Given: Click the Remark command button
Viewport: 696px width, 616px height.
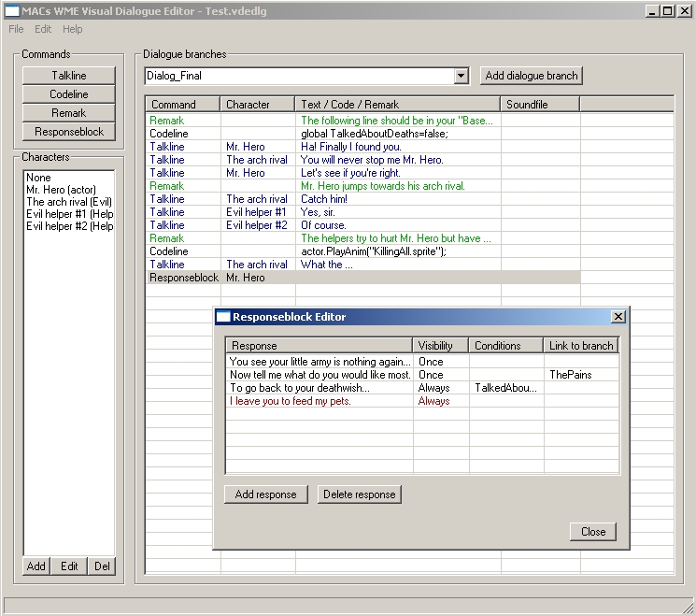Looking at the screenshot, I should click(x=69, y=113).
